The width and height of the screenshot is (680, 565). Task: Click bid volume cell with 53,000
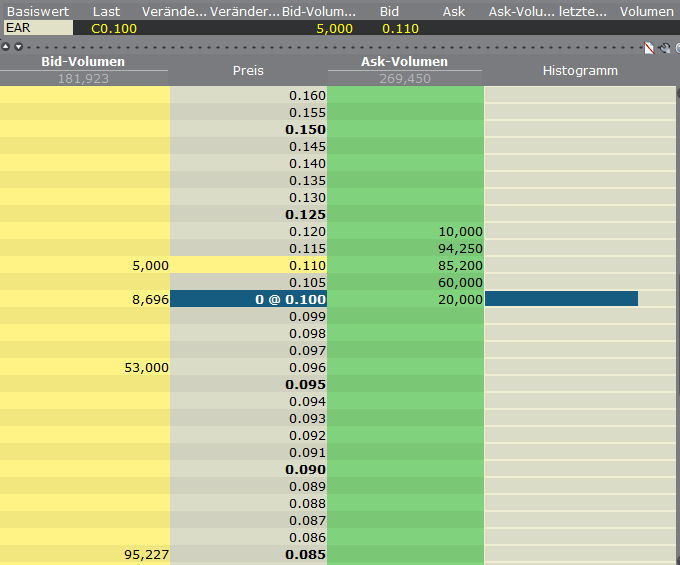click(85, 367)
